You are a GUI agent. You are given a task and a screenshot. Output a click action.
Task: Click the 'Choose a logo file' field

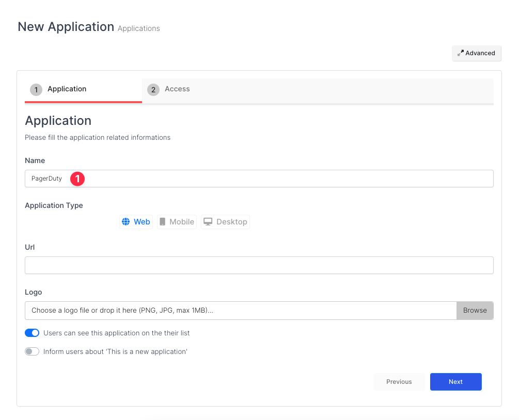click(240, 311)
